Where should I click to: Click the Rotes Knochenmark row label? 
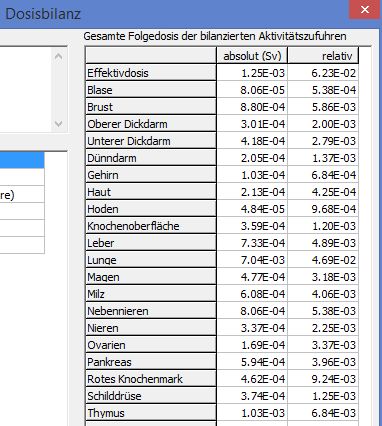151,379
